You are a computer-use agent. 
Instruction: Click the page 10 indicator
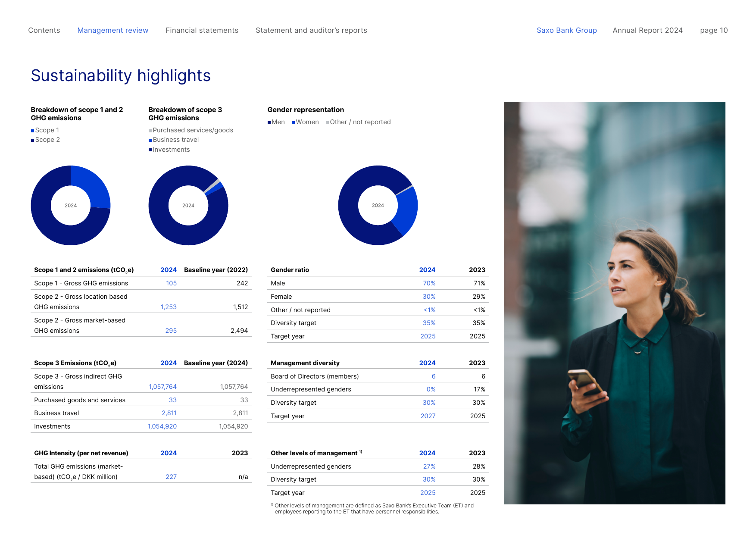714,30
